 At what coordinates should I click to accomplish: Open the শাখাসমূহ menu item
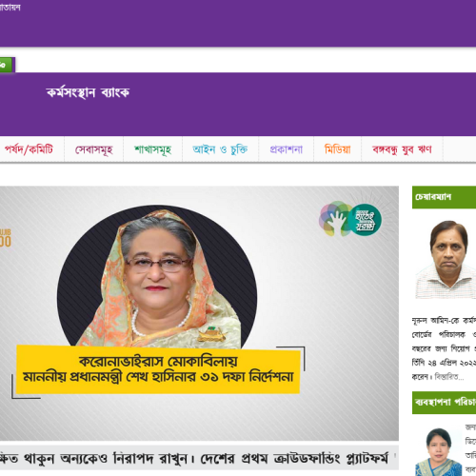pyautogui.click(x=152, y=149)
